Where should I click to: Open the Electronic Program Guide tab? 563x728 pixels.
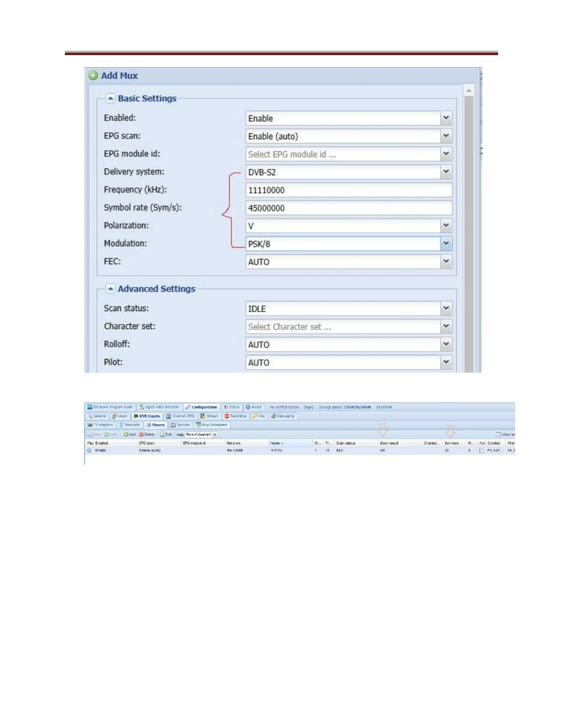(x=110, y=407)
